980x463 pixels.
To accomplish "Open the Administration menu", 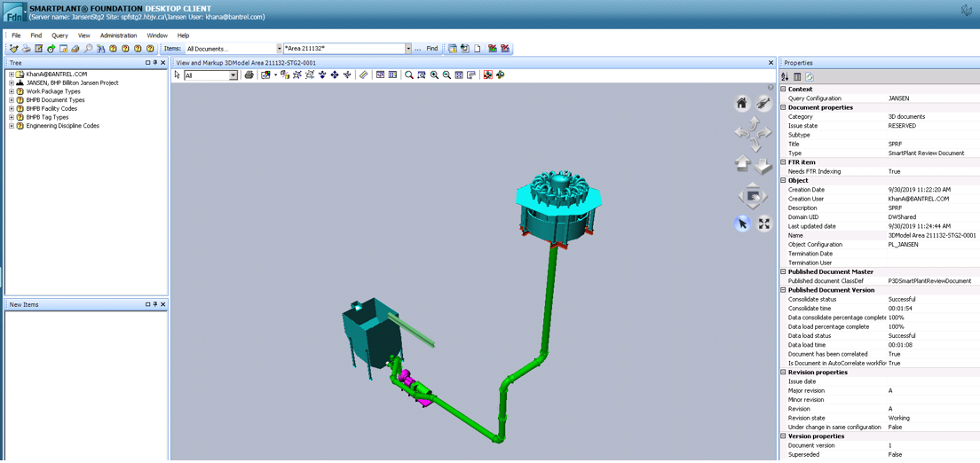I will pos(118,35).
